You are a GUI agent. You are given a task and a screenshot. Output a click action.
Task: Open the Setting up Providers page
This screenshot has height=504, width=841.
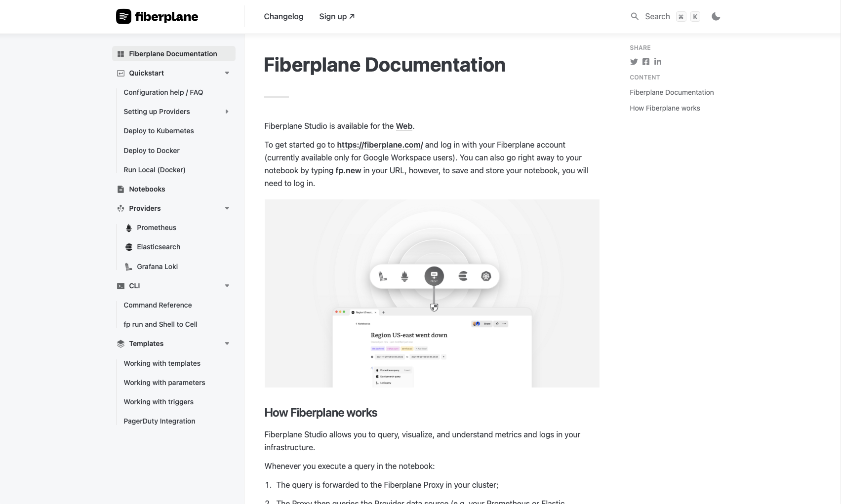157,112
